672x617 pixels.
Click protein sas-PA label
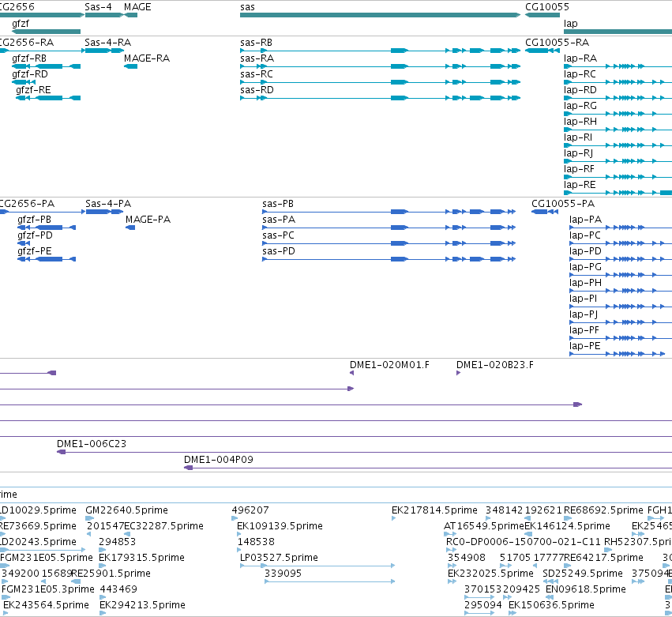pos(279,220)
